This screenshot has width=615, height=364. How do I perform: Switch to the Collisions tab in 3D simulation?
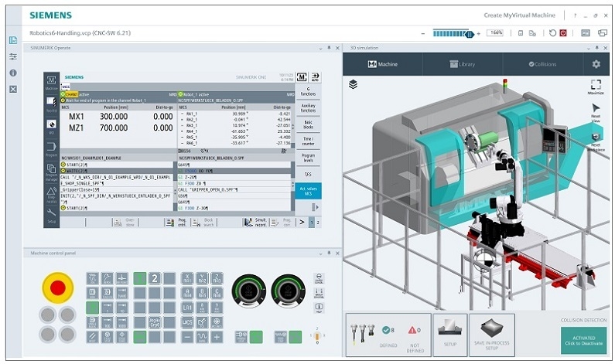pos(542,64)
